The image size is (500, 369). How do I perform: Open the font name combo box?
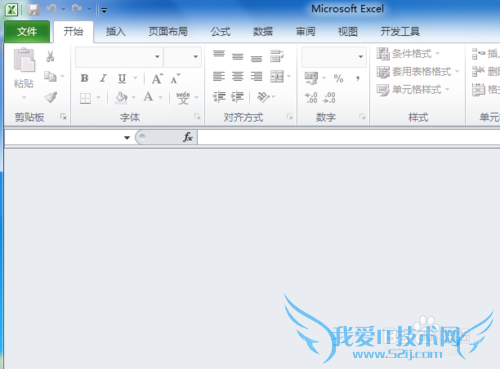click(119, 57)
